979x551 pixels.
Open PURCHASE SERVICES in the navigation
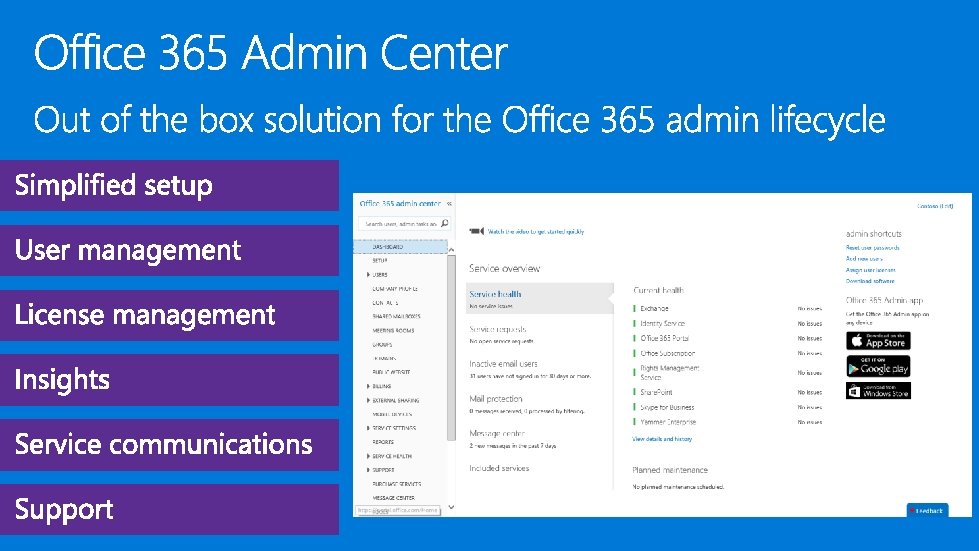point(396,484)
